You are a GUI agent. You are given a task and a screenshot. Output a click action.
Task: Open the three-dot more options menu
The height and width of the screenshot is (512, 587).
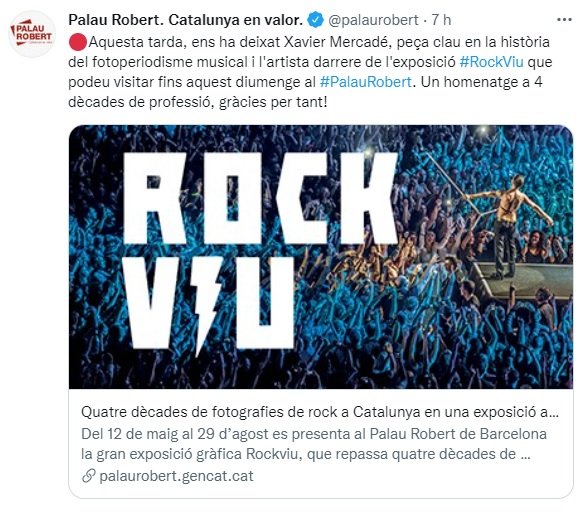564,20
